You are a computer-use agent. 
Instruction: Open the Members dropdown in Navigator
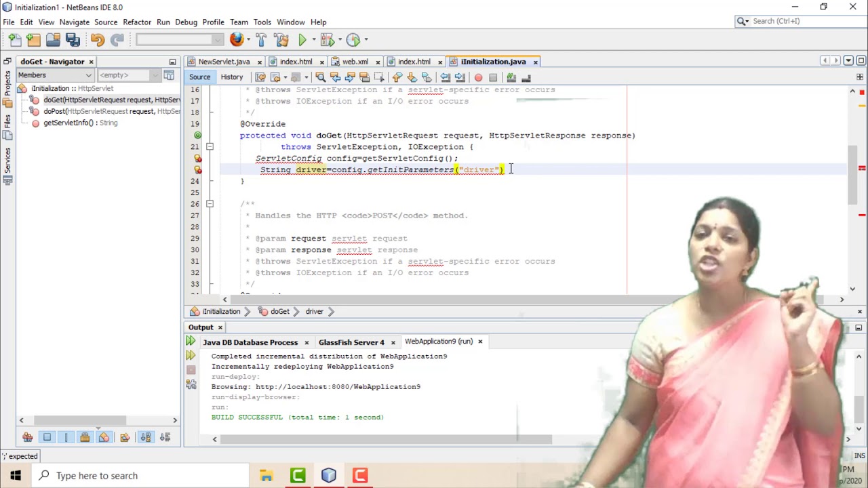54,75
